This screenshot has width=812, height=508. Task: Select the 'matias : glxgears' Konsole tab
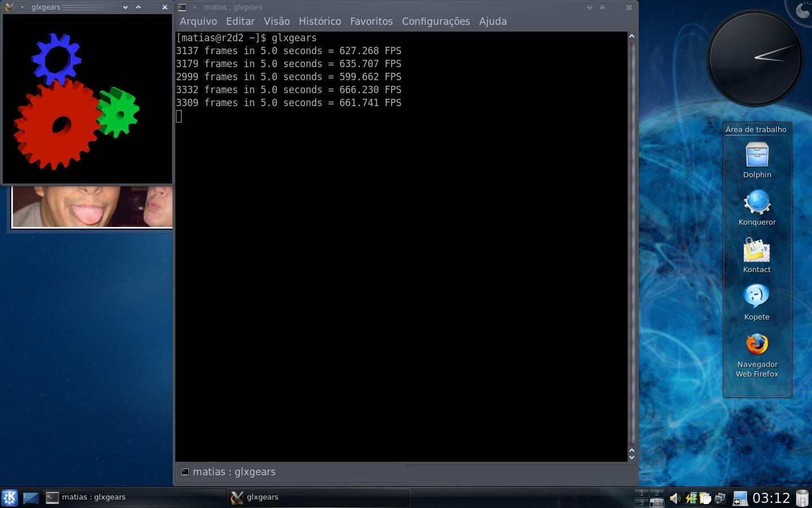(x=233, y=472)
